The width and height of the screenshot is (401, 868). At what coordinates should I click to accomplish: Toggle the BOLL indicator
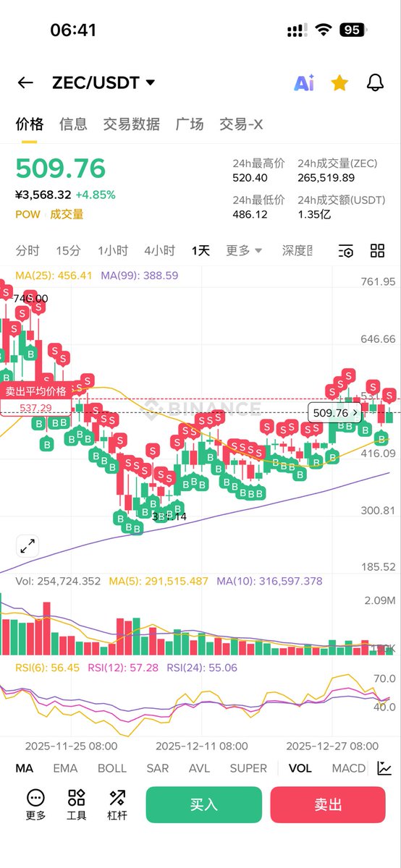[x=112, y=768]
